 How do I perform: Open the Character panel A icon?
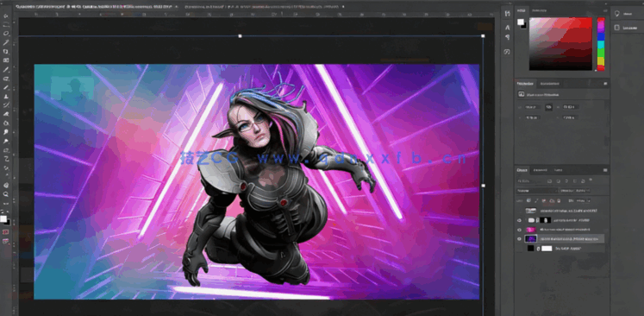(x=507, y=28)
